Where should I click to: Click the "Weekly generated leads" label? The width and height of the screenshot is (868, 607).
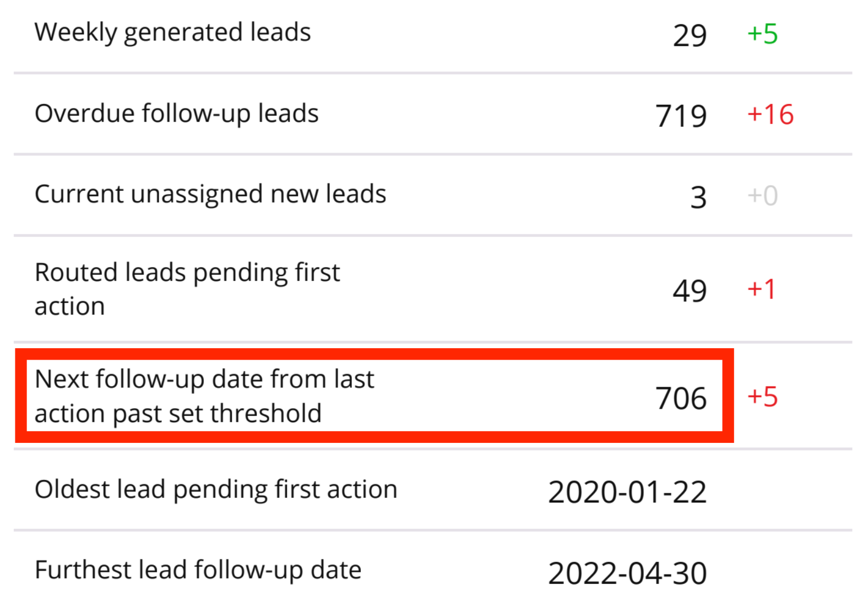pos(172,32)
